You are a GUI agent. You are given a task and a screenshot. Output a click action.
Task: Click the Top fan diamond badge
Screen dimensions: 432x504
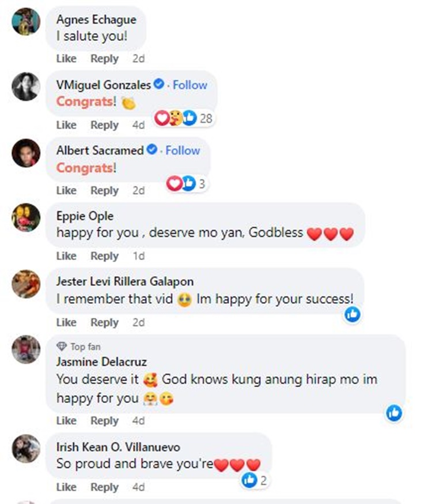pos(62,347)
